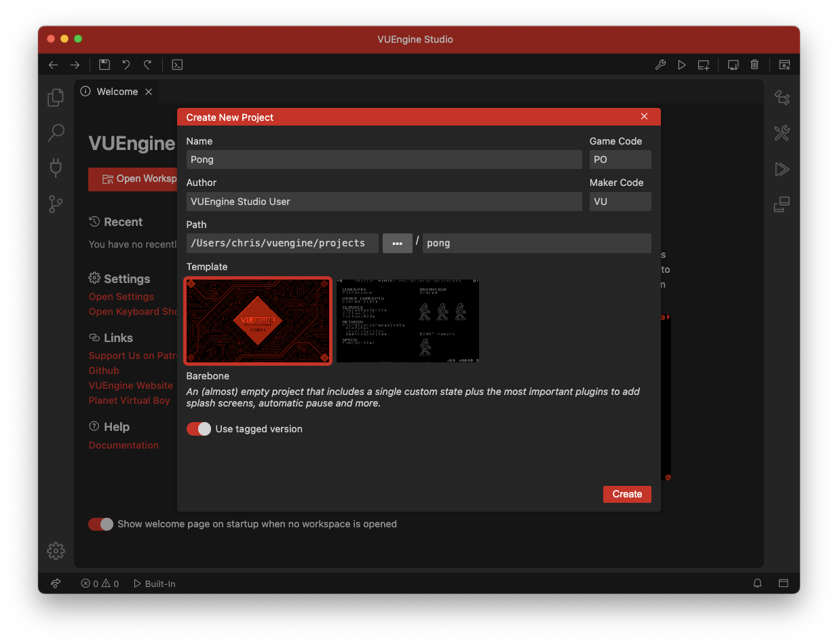This screenshot has height=644, width=838.
Task: Open the right-sidebar stacked windows icon
Action: point(782,204)
